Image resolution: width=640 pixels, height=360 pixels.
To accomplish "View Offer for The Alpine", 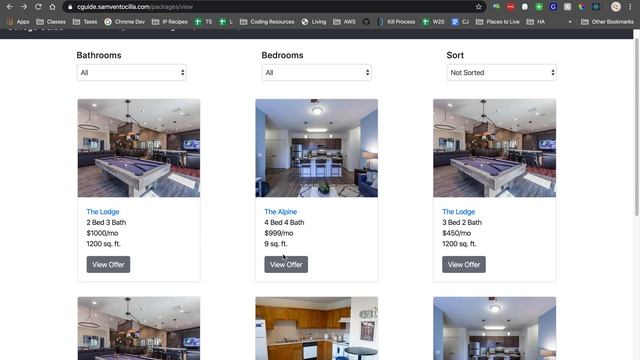I will pos(286,264).
